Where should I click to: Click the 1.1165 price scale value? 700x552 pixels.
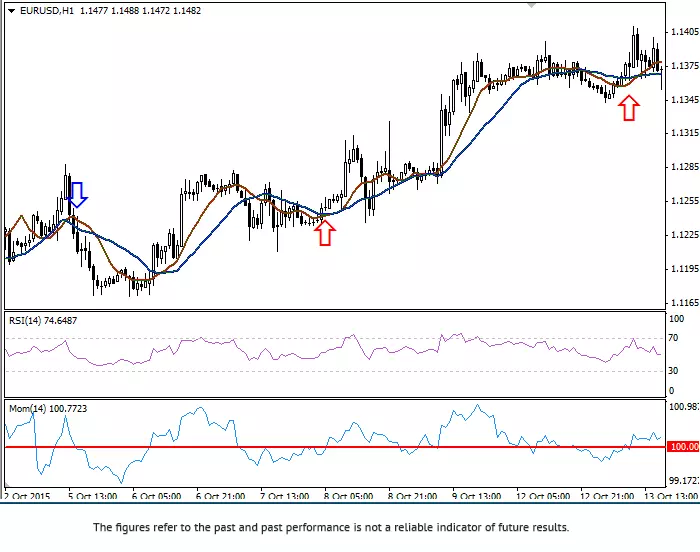coord(685,303)
